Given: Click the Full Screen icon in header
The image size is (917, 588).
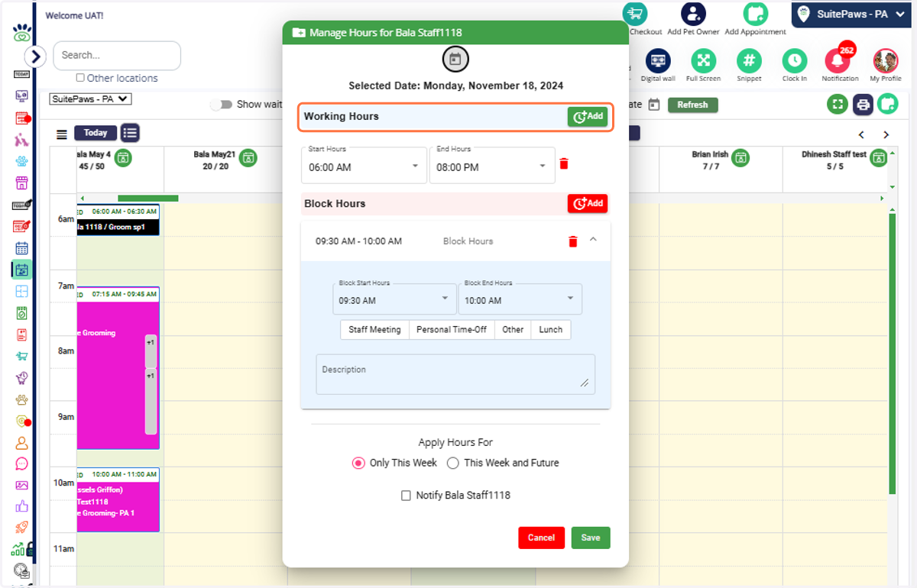Looking at the screenshot, I should pyautogui.click(x=703, y=61).
